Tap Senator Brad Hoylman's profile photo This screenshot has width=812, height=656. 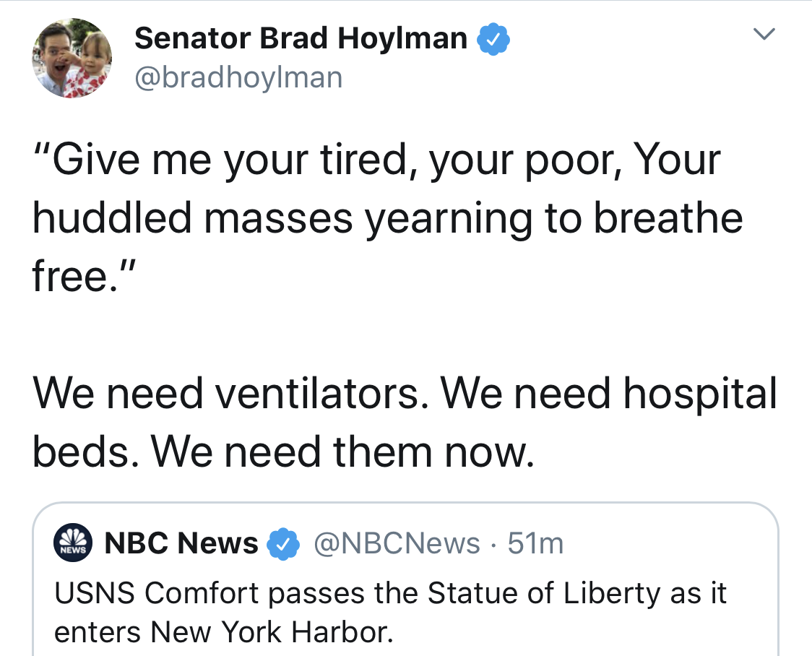(x=72, y=58)
